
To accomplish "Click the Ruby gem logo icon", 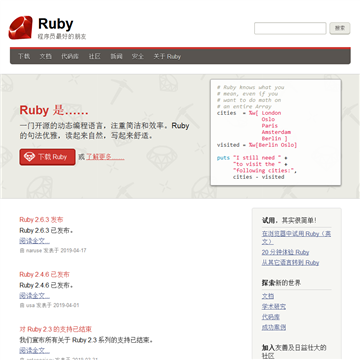I will (21, 28).
